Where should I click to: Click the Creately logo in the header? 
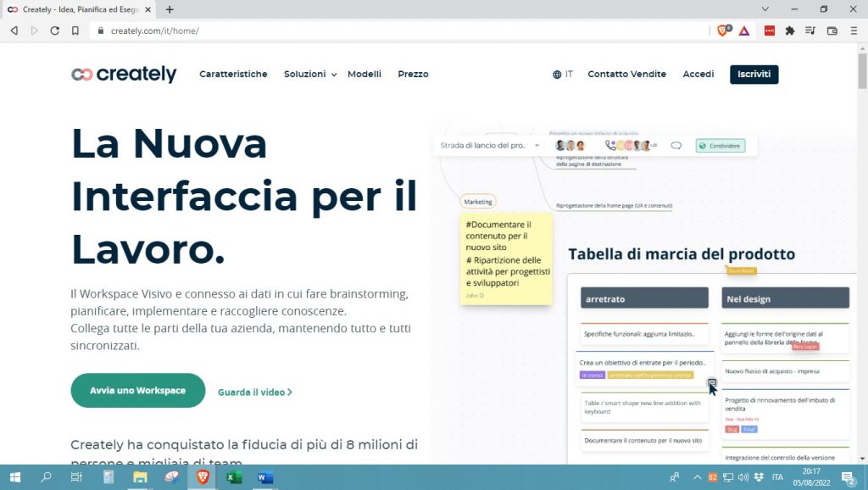[124, 75]
